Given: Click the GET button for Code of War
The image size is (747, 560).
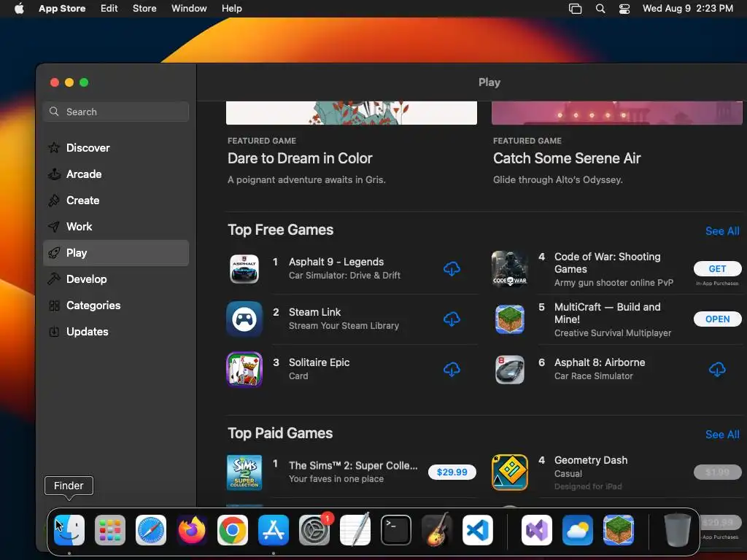Looking at the screenshot, I should (718, 268).
